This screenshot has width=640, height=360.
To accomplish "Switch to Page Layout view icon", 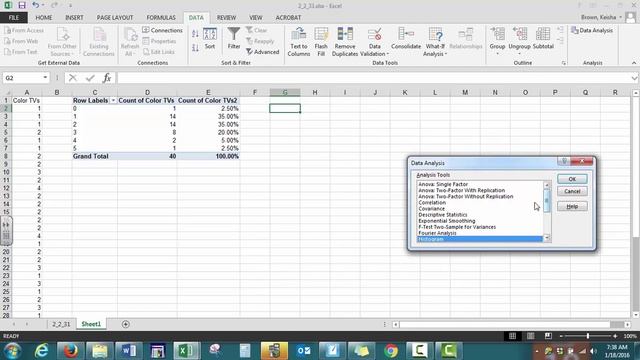I will (531, 336).
